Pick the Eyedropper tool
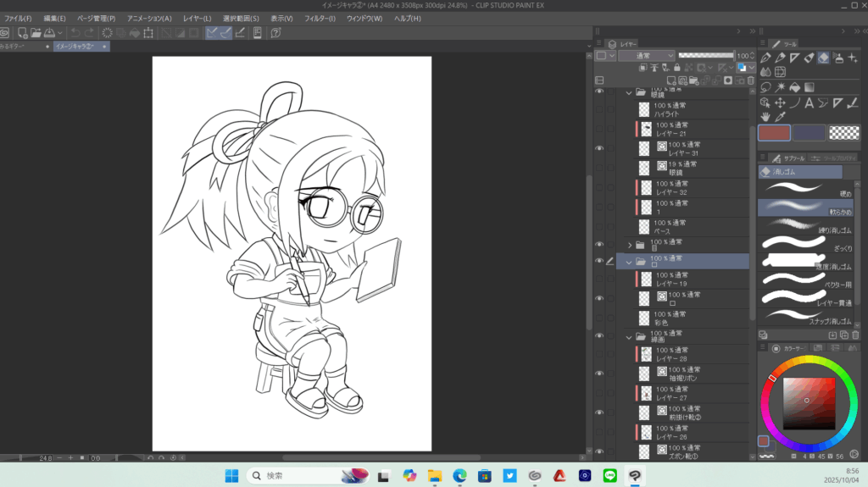Viewport: 868px width, 487px height. pos(780,116)
